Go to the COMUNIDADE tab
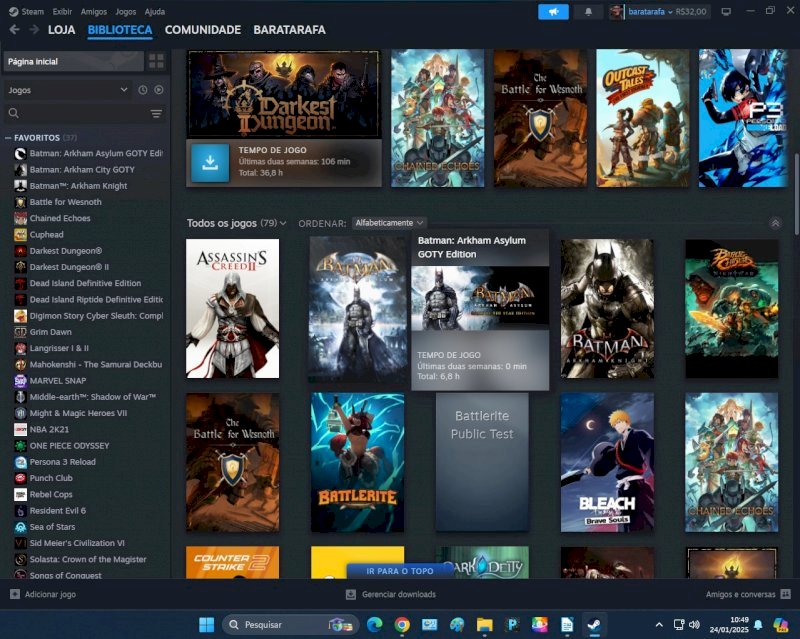The width and height of the screenshot is (800, 639). pyautogui.click(x=203, y=30)
